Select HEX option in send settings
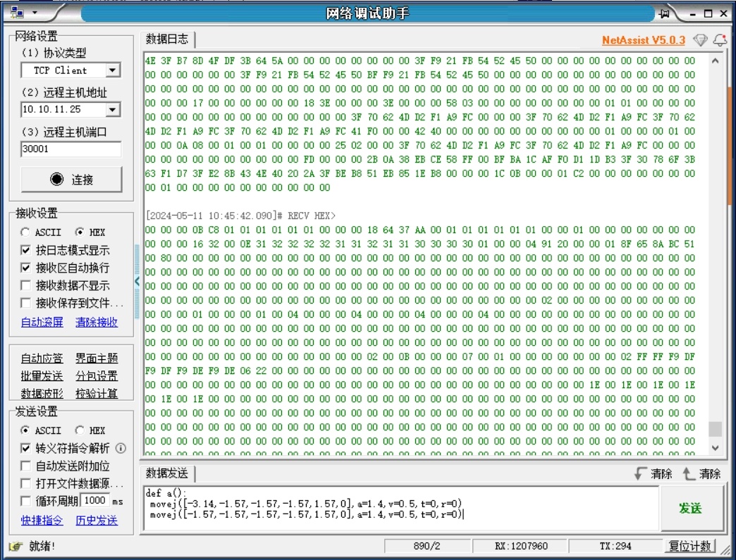The width and height of the screenshot is (736, 560). click(x=80, y=430)
